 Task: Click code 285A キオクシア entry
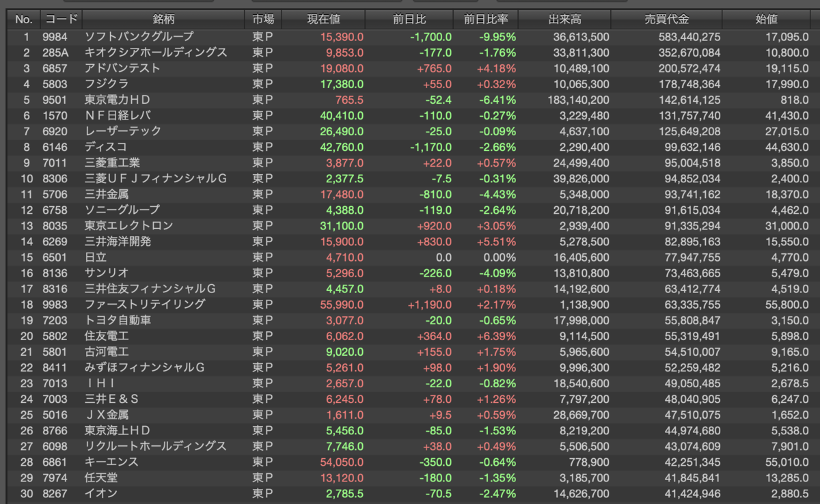click(x=60, y=53)
